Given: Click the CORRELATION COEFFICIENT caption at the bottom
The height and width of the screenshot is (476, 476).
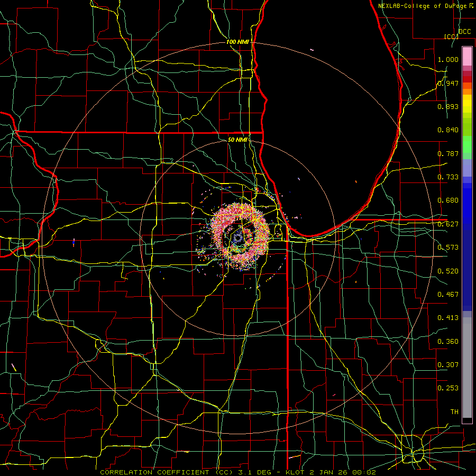Looking at the screenshot, I should click(237, 472).
